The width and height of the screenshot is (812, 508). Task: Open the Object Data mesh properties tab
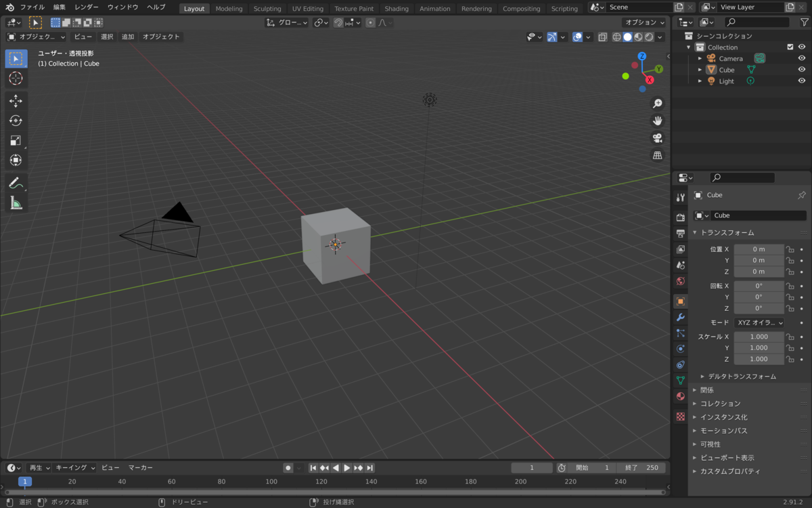pos(681,381)
